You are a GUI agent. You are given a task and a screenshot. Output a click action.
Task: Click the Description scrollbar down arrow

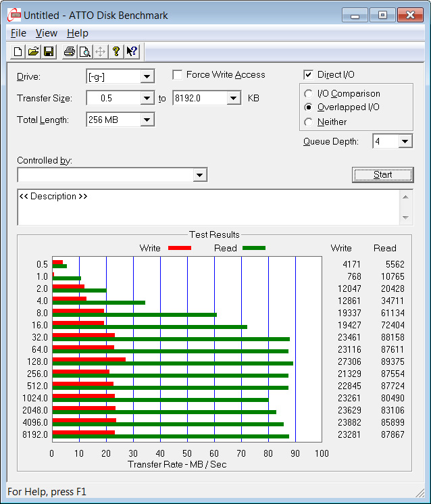[405, 218]
